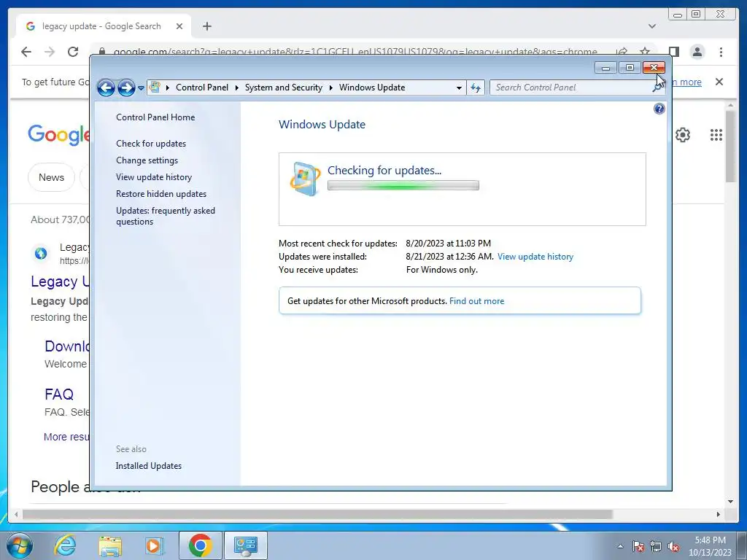Click Chrome forward navigation arrow
This screenshot has height=560, width=747.
click(50, 52)
